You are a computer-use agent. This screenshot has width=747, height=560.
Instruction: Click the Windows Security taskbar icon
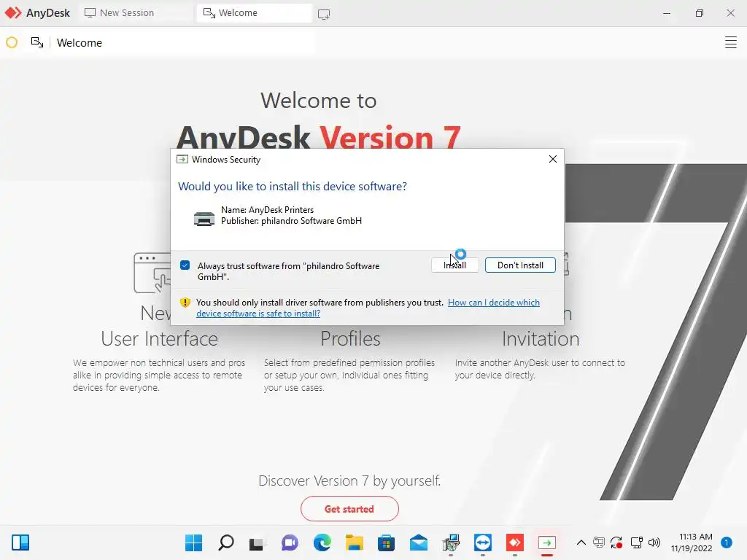pos(547,542)
